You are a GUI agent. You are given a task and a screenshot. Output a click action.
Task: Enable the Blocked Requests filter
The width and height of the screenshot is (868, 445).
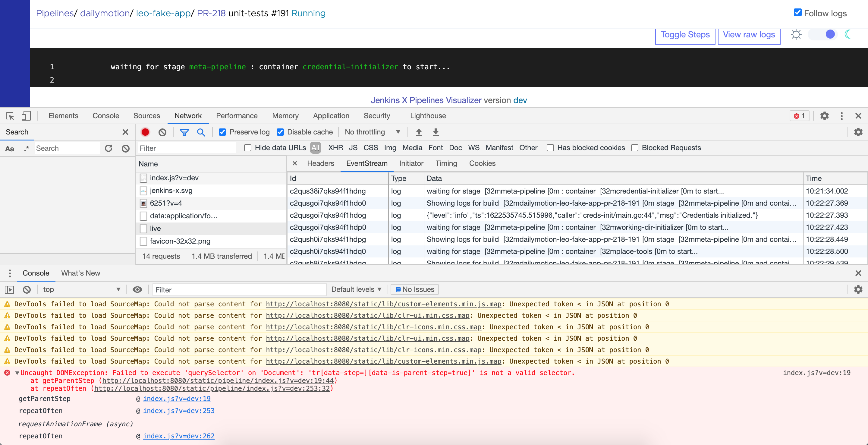[635, 148]
